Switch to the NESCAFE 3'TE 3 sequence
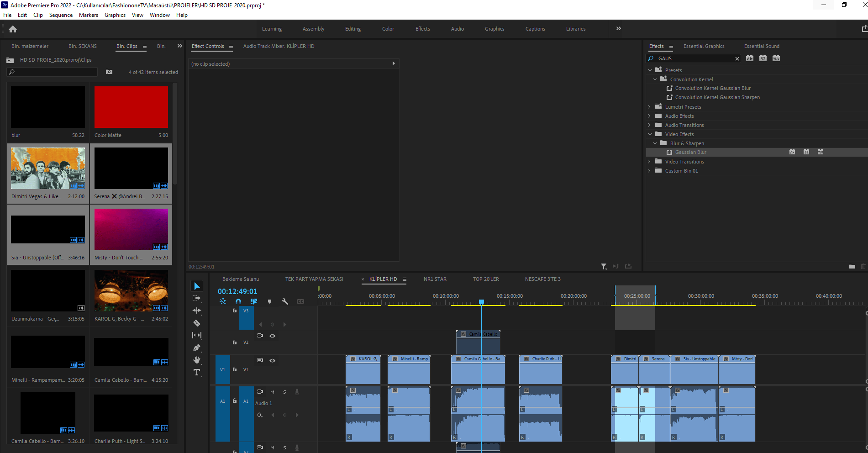Viewport: 868px width, 453px height. 542,279
